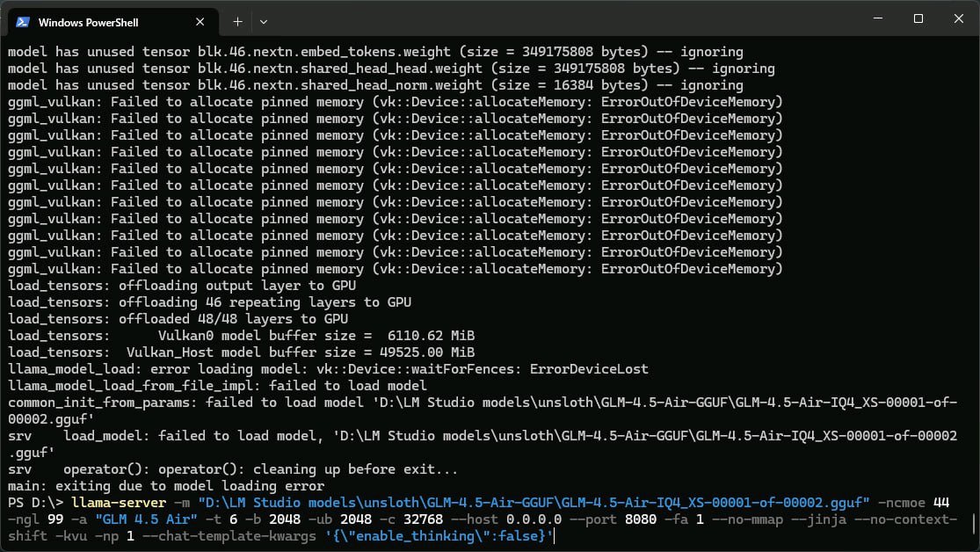Minimize the terminal window
Image resolution: width=980 pixels, height=552 pixels.
pyautogui.click(x=878, y=18)
